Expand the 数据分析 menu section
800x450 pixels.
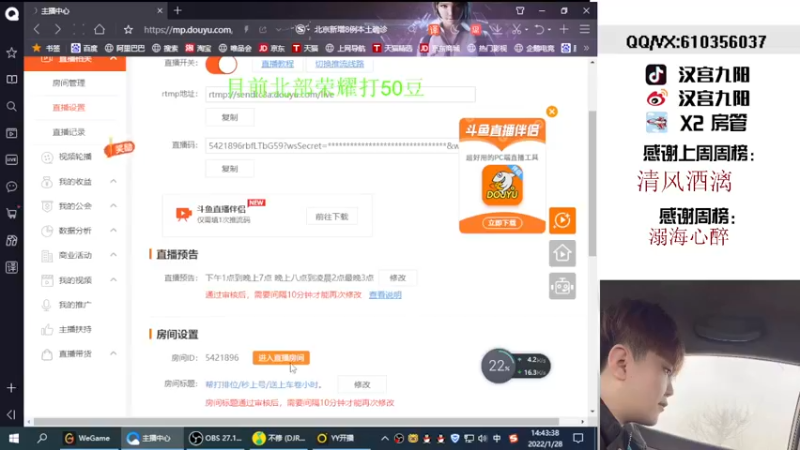(113, 231)
